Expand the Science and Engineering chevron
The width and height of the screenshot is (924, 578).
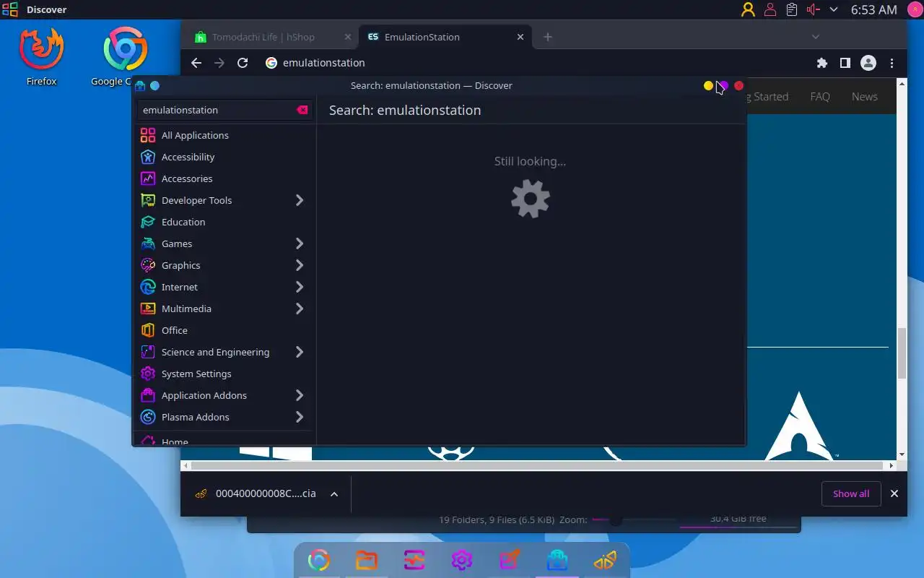click(300, 352)
